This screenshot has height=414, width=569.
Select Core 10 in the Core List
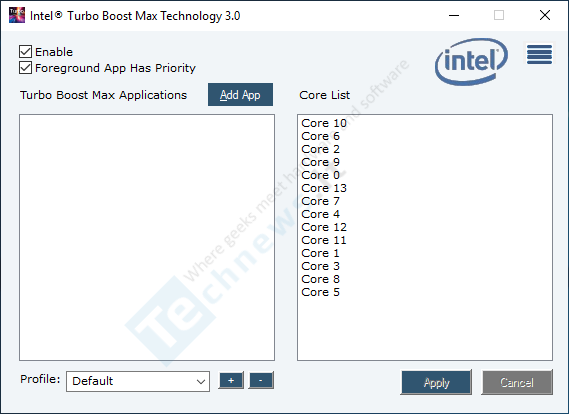click(324, 123)
